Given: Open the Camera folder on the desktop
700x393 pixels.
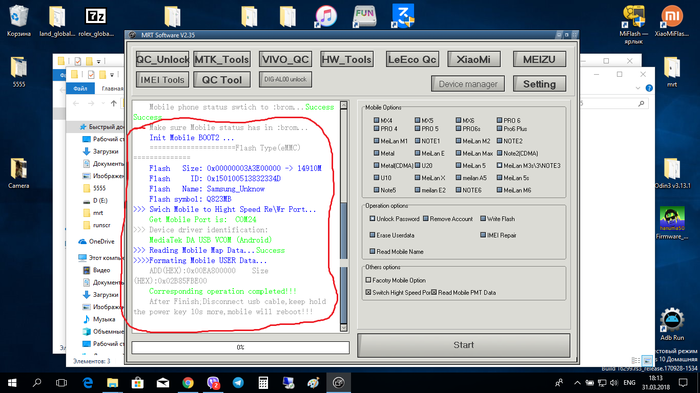Looking at the screenshot, I should pos(19,173).
